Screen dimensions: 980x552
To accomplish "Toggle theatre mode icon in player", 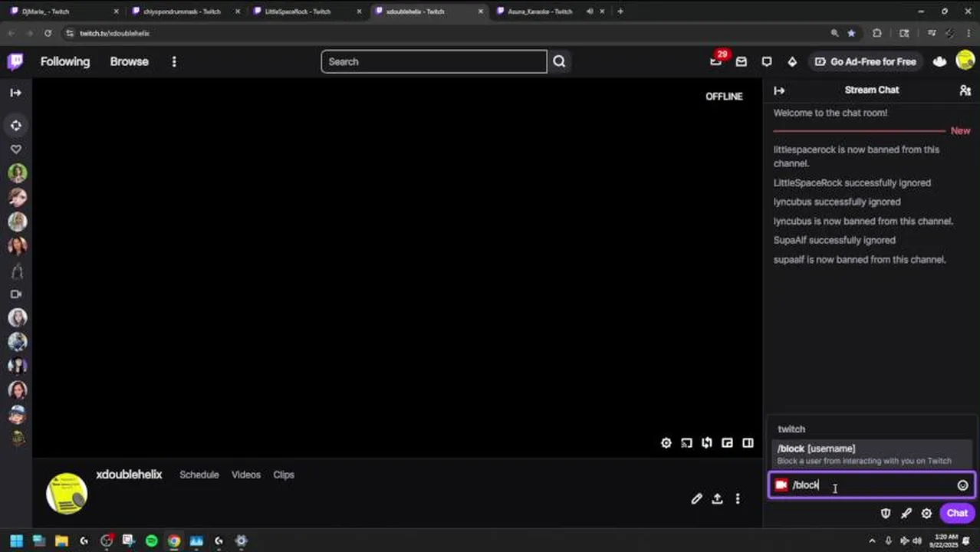I will pos(748,443).
